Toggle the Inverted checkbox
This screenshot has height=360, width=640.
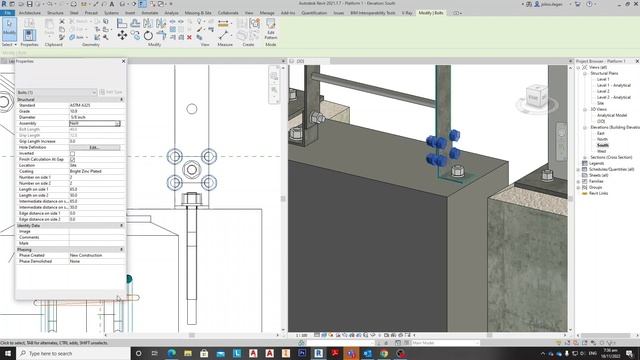72,153
